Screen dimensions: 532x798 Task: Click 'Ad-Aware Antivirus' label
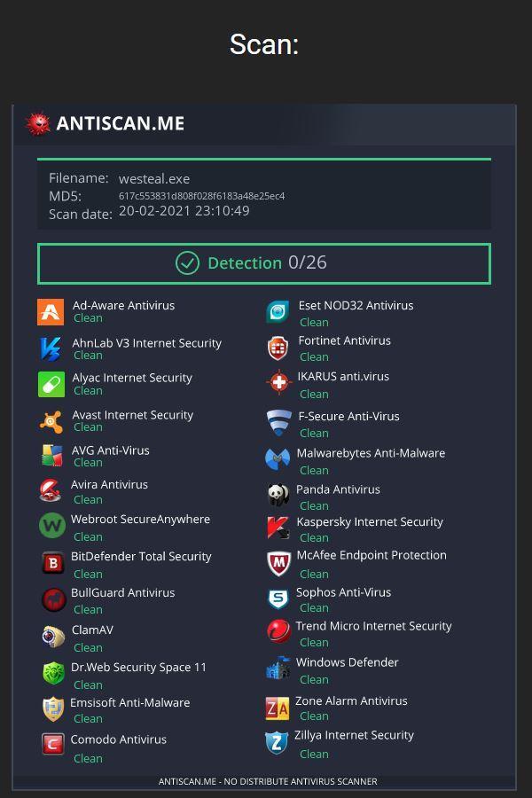pos(124,305)
